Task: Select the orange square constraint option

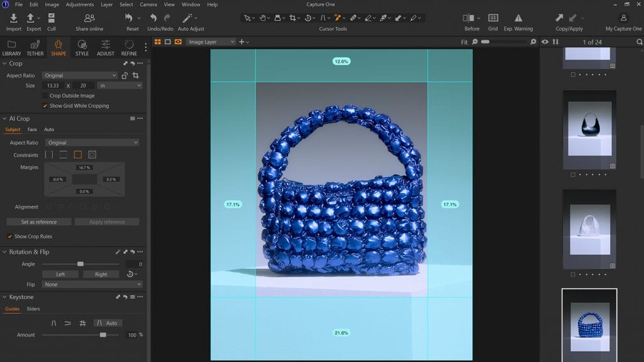Action: (x=77, y=155)
